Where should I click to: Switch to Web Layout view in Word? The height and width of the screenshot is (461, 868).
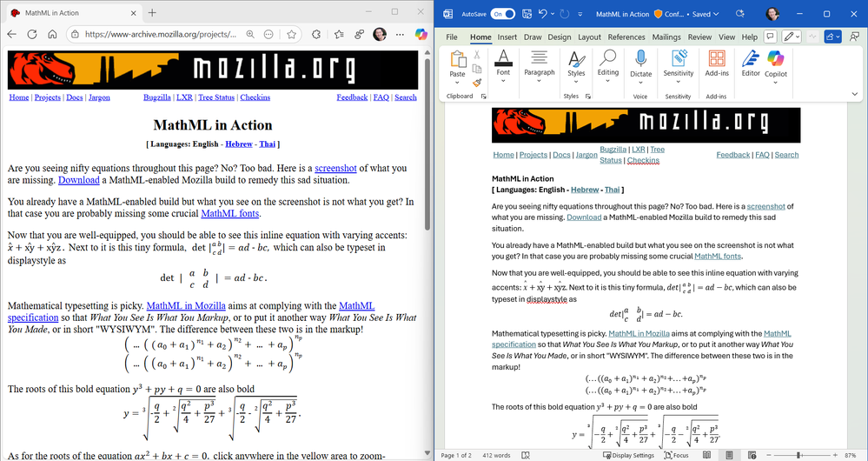(x=752, y=455)
